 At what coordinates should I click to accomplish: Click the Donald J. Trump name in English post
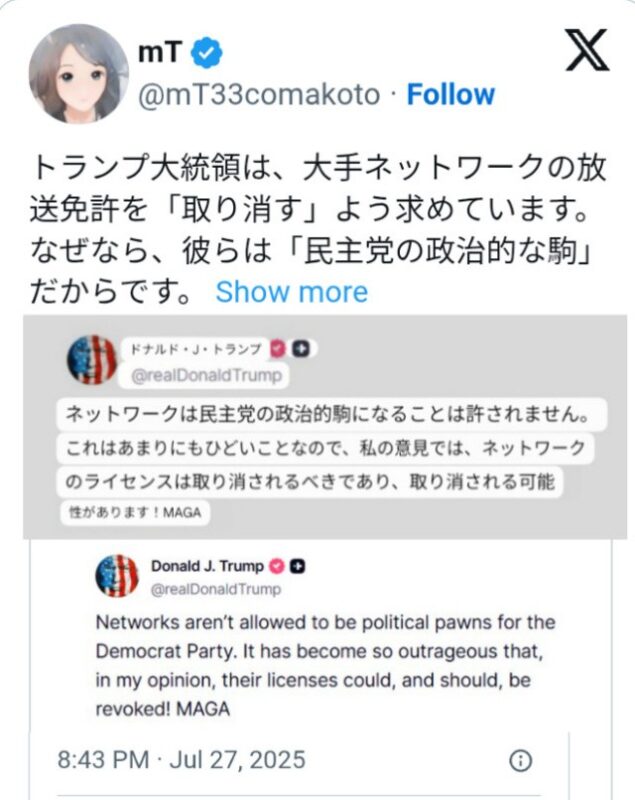[x=204, y=566]
